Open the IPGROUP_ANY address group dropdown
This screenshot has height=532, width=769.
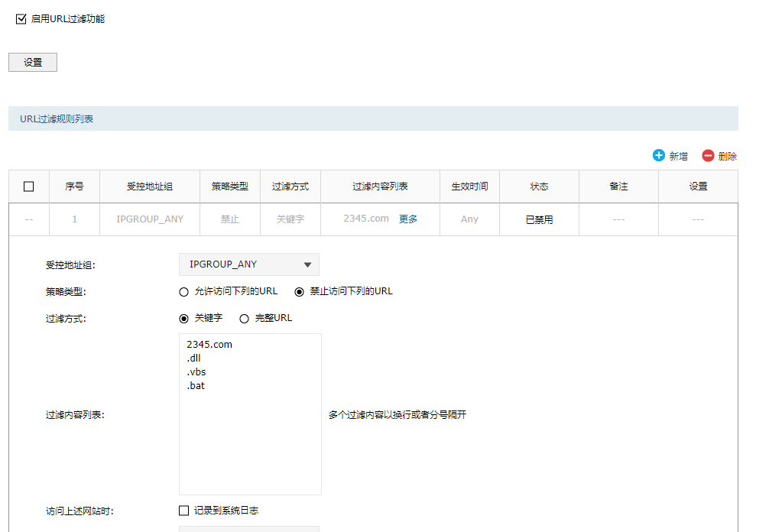(x=249, y=264)
